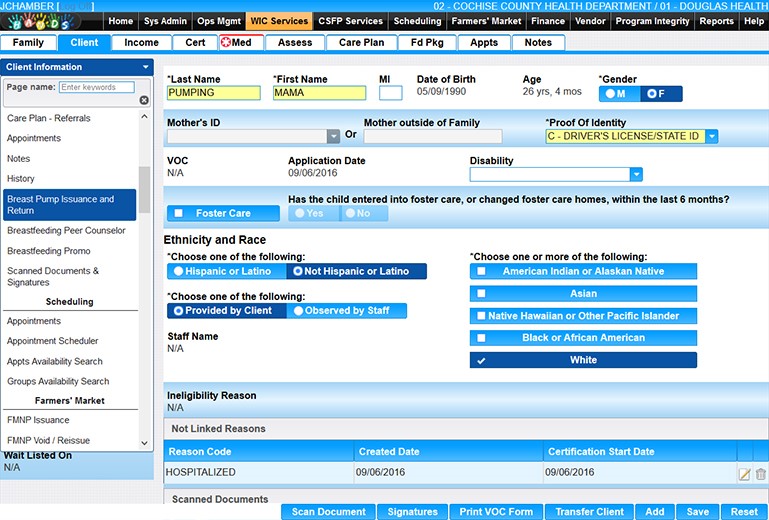Open the Proof Of Identity dropdown
The width and height of the screenshot is (769, 520).
711,136
